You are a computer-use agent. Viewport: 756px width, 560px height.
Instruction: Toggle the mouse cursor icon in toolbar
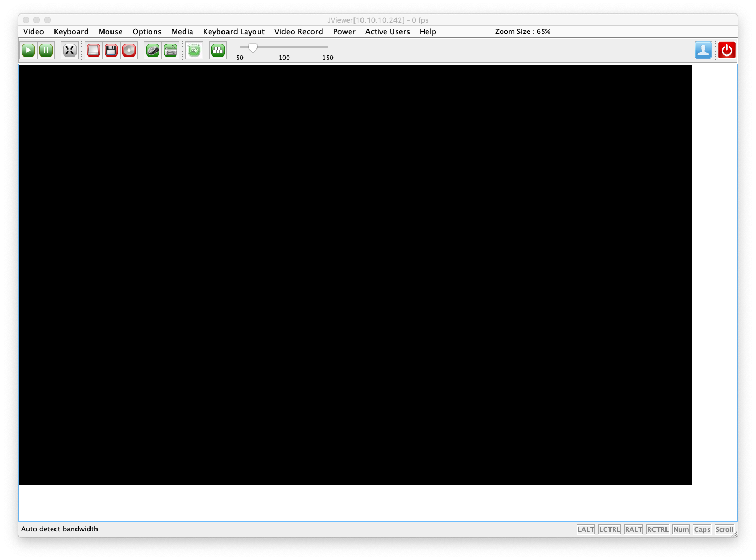153,50
